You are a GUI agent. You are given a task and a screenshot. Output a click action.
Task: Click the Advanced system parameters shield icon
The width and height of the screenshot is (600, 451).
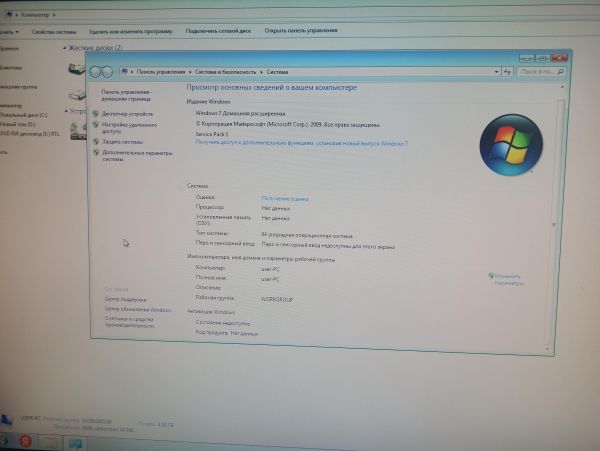pyautogui.click(x=96, y=154)
